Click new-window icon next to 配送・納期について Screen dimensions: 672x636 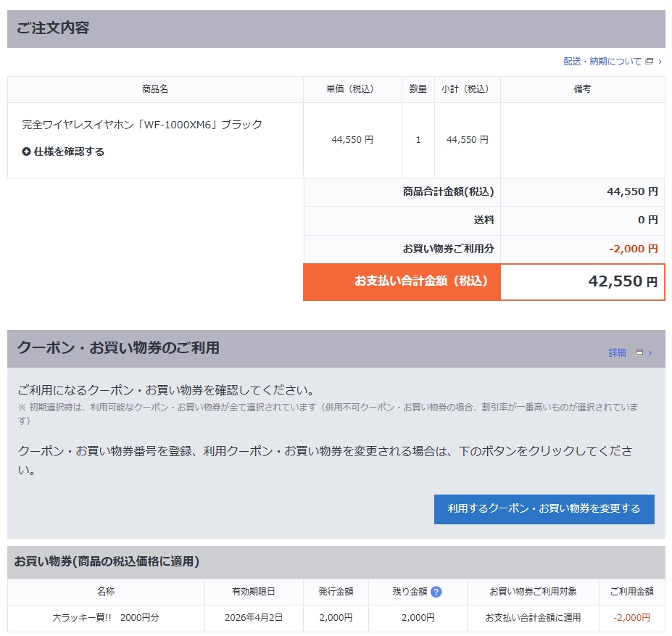[650, 62]
